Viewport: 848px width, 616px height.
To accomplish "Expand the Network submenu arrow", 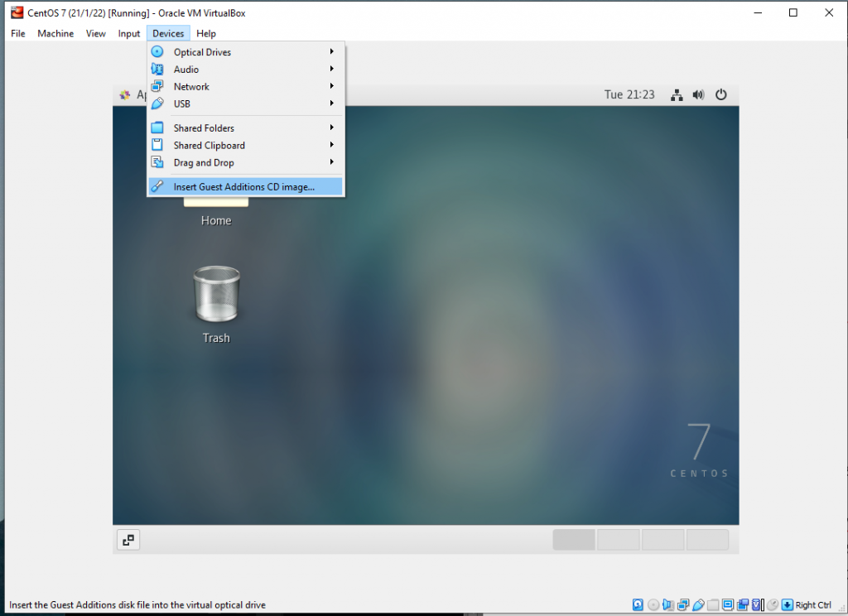I will pyautogui.click(x=331, y=86).
